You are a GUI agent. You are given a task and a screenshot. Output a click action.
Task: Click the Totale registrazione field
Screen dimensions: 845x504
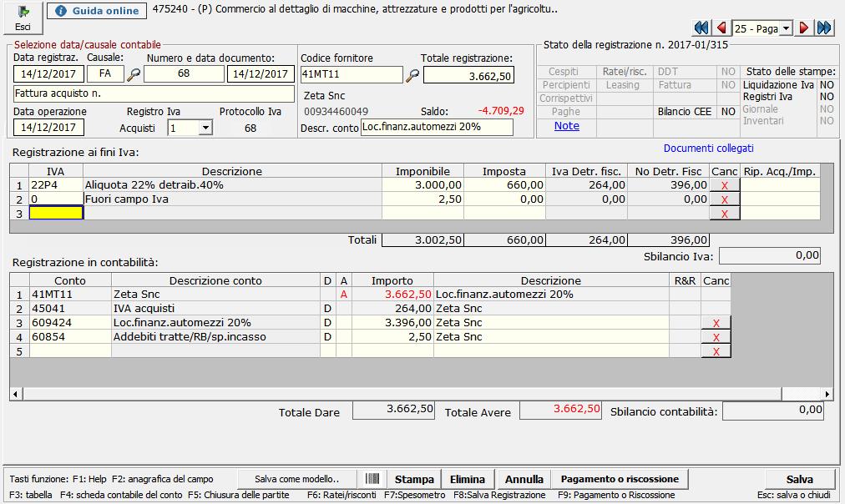(x=469, y=75)
